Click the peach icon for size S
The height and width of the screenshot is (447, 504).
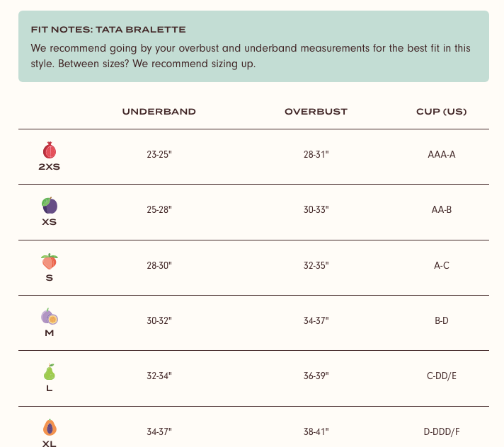50,261
